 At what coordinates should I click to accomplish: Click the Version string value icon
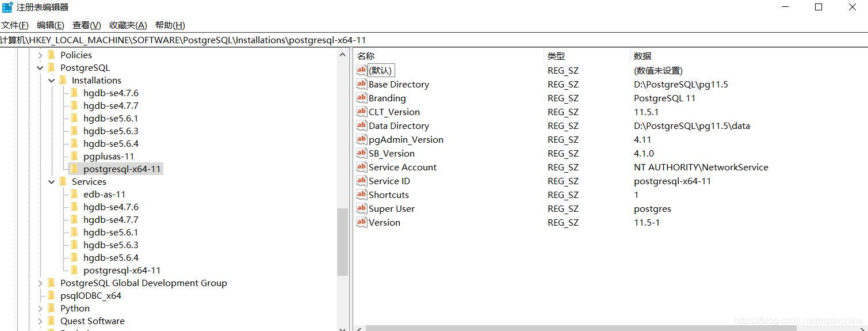point(361,222)
